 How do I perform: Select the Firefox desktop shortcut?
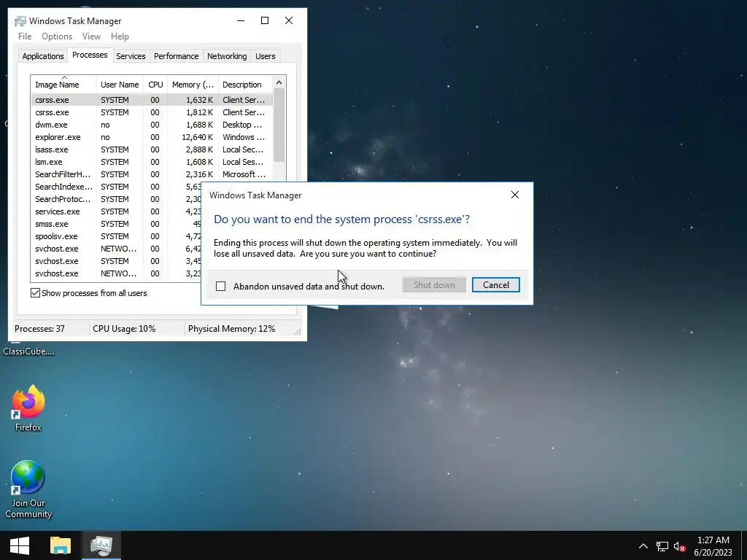pyautogui.click(x=28, y=408)
